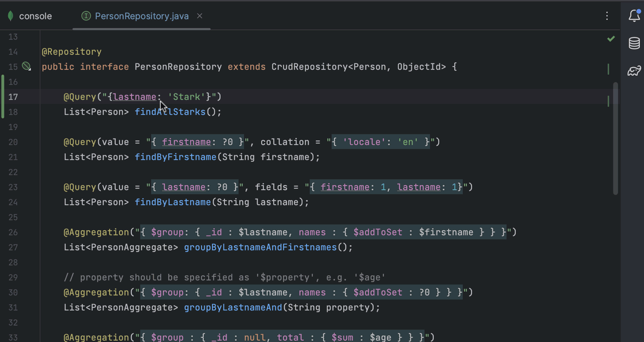Click the CrudRepository type name on line 15
Image resolution: width=644 pixels, height=342 pixels.
[x=309, y=67]
